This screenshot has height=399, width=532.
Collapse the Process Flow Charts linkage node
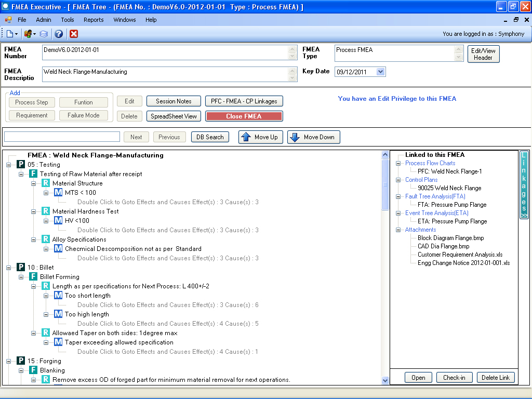coord(398,163)
